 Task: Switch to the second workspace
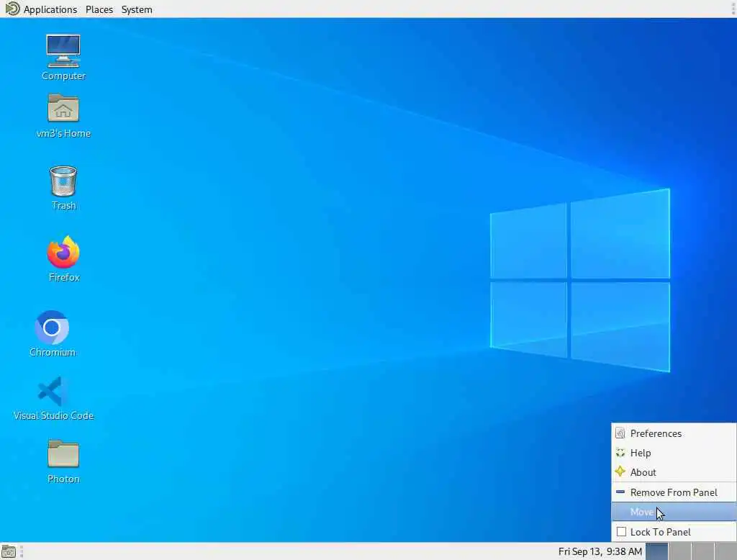click(679, 551)
